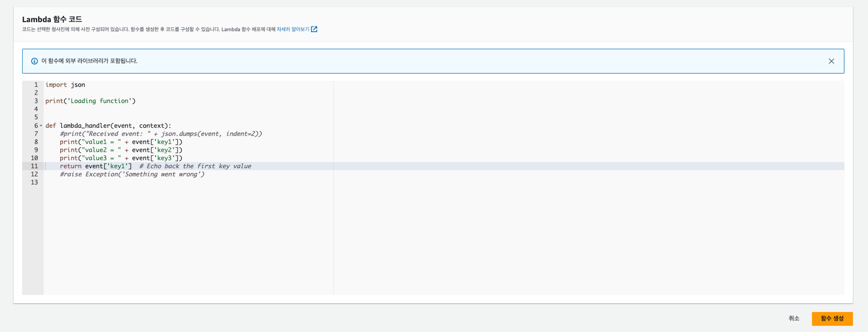
Task: Click line number 11 in the gutter
Action: [x=34, y=166]
